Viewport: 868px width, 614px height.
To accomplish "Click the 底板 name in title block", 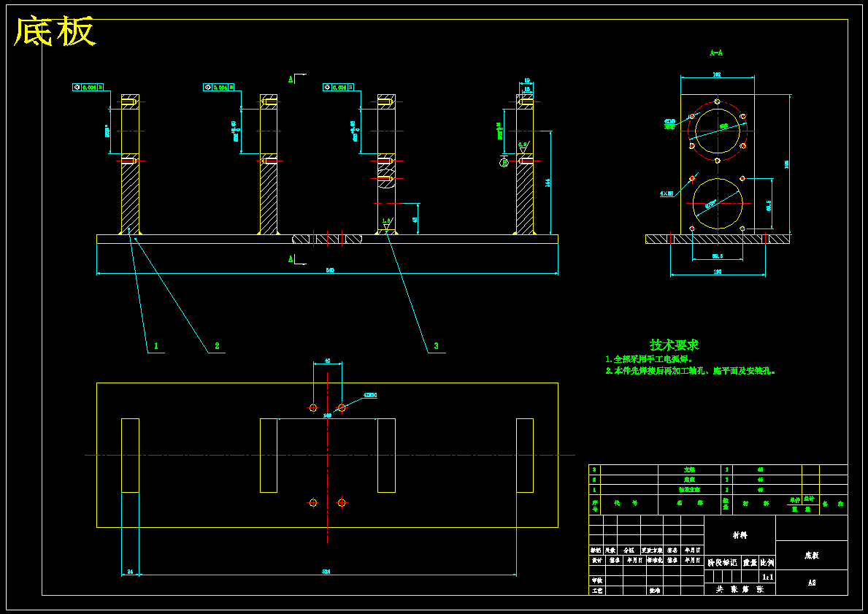I will point(812,556).
